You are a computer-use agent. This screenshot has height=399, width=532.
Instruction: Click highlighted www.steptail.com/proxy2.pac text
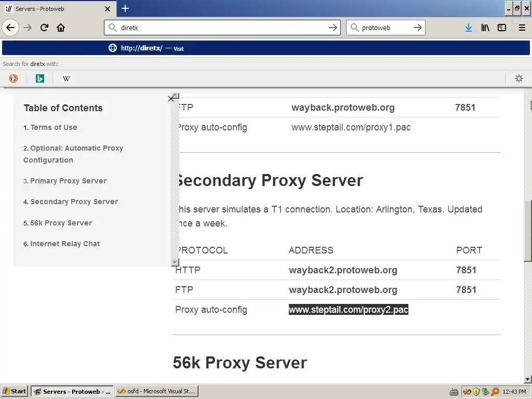349,310
